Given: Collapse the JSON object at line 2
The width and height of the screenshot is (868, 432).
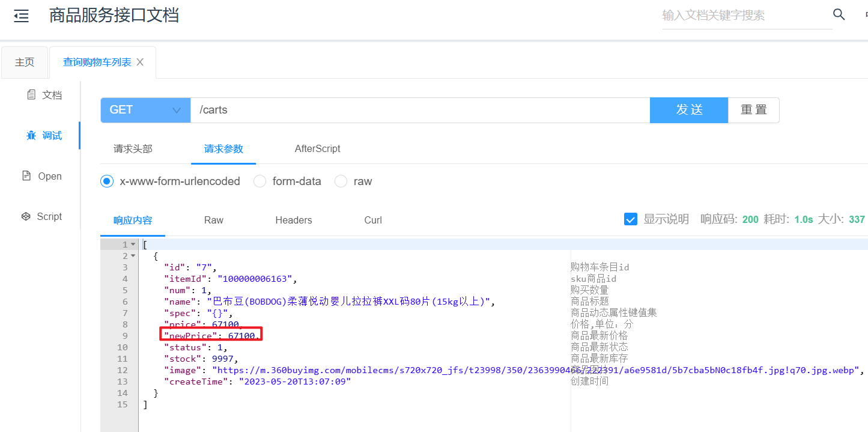Looking at the screenshot, I should coord(133,256).
